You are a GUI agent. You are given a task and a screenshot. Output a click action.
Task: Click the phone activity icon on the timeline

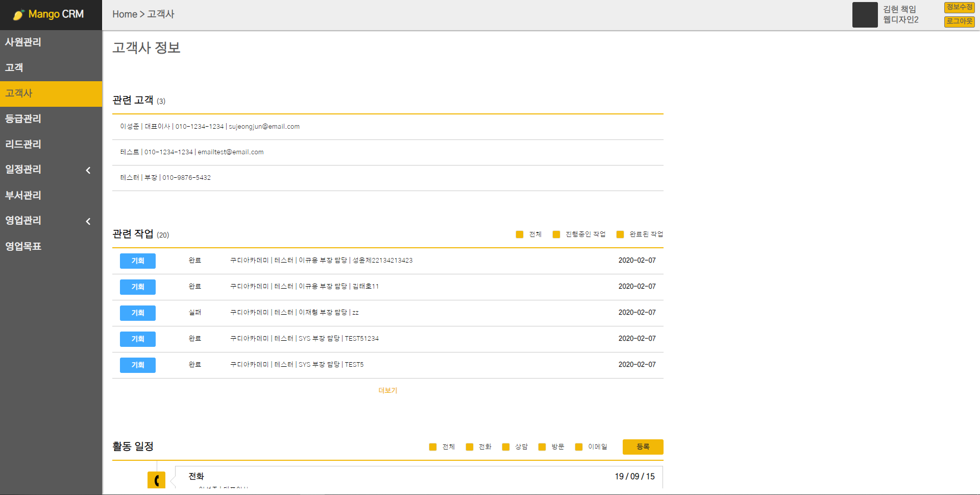click(x=156, y=479)
